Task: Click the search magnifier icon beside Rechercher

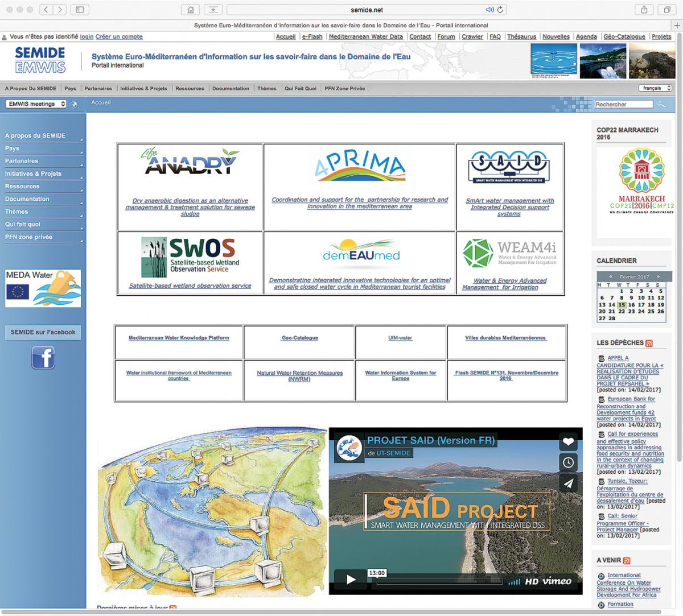Action: [660, 104]
